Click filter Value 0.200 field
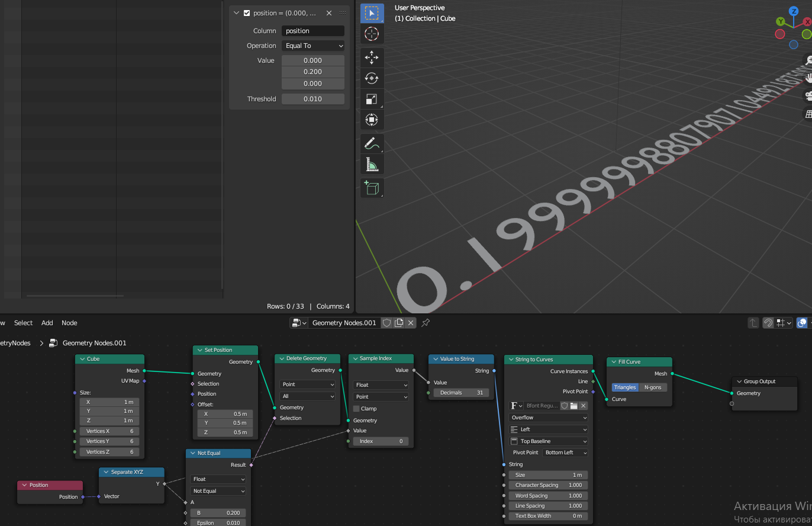The width and height of the screenshot is (812, 526). [x=313, y=72]
